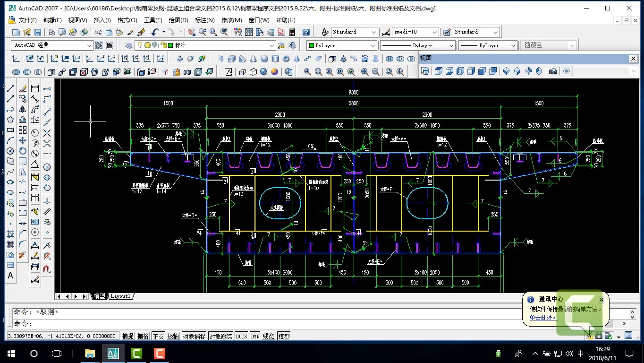Click the command line input field
The image size is (644, 363).
pos(316,324)
